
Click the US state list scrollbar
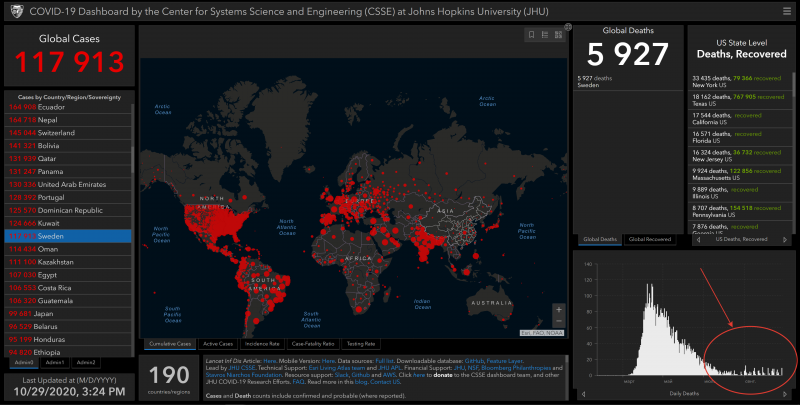tap(793, 83)
